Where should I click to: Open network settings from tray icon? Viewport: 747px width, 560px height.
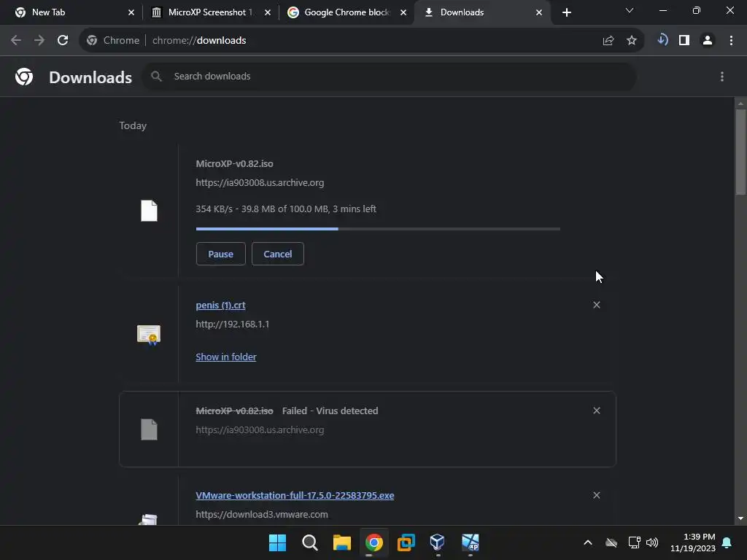[634, 542]
